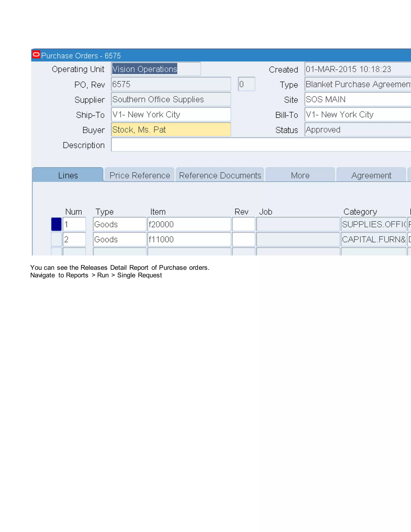The image size is (411, 532).
Task: Click the Supplier field Southern Office Supplies
Action: [171, 99]
